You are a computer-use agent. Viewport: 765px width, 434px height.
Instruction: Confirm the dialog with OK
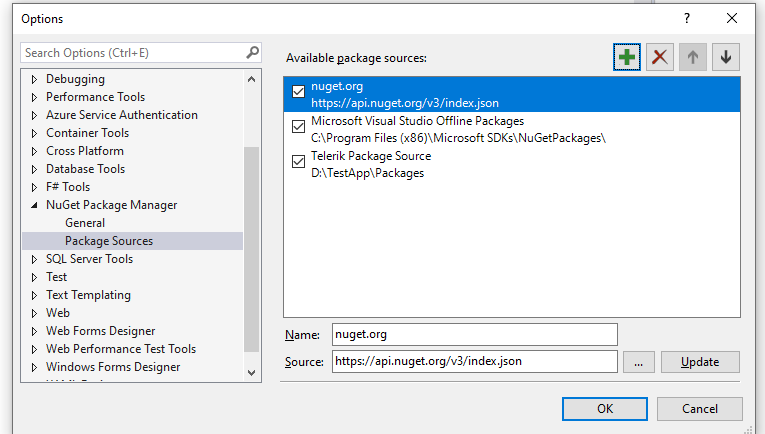tap(604, 409)
